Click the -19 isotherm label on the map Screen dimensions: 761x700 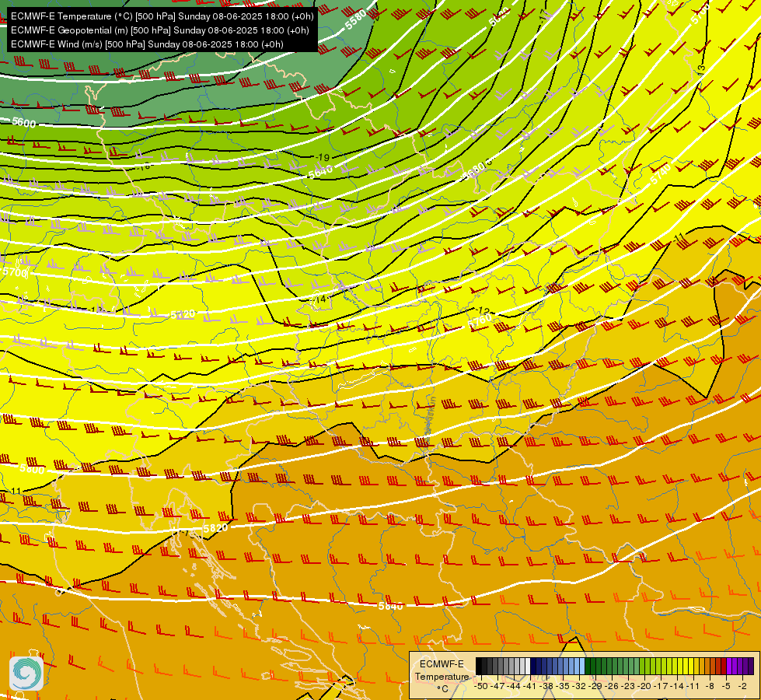coord(323,157)
